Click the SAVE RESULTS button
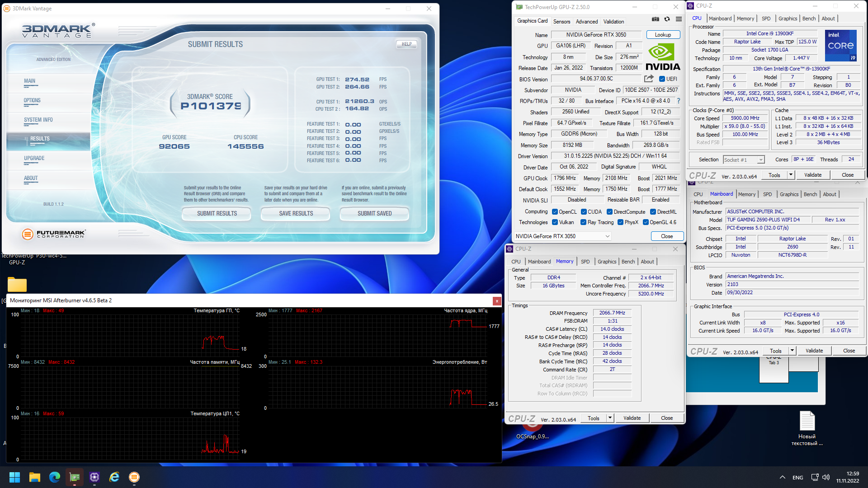The height and width of the screenshot is (488, 868). [296, 214]
